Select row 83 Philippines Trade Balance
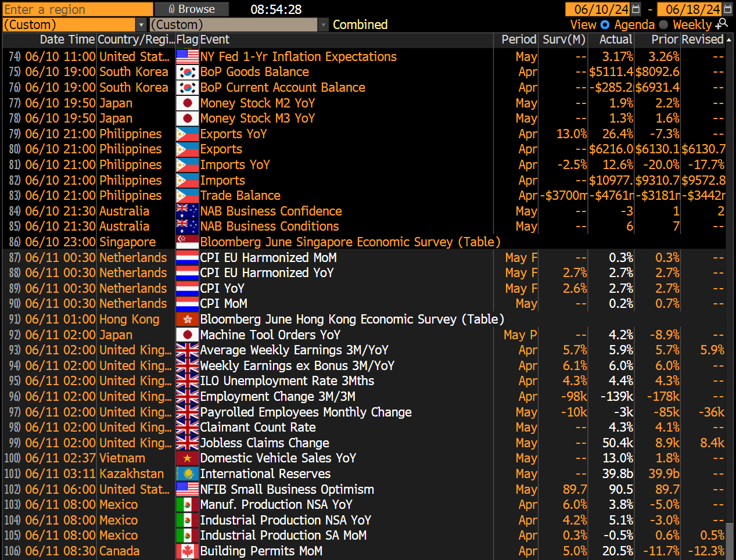736x560 pixels. click(x=364, y=196)
